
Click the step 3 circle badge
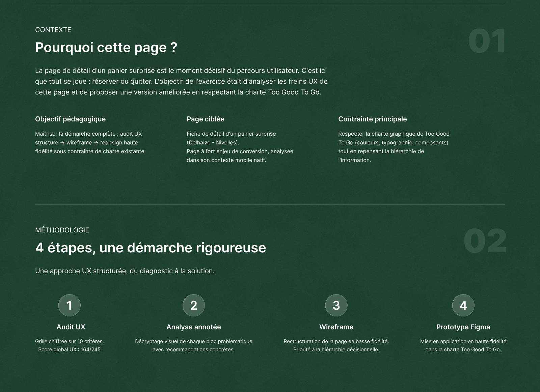click(x=336, y=305)
